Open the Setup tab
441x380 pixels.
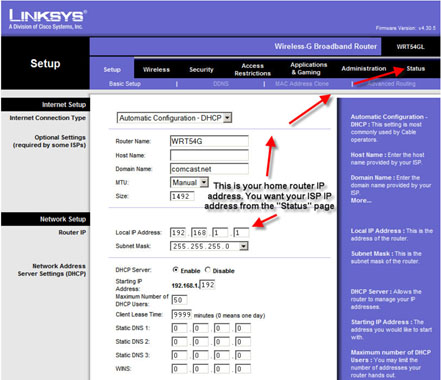112,70
